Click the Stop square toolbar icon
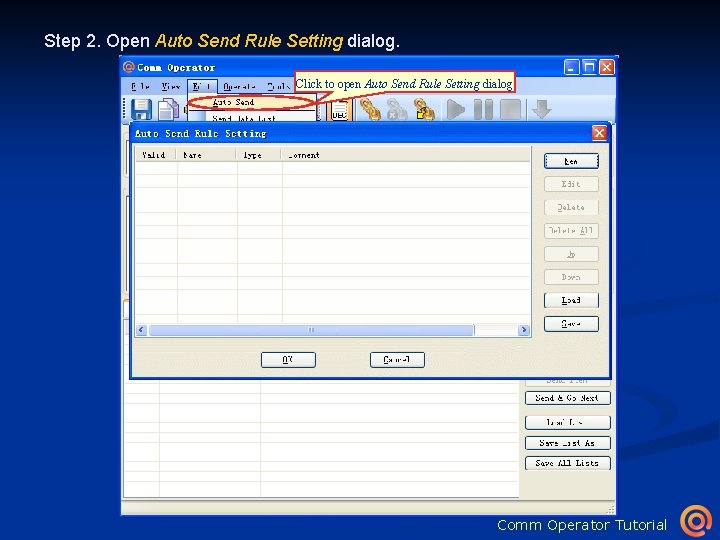Viewport: 720px width, 540px height. 510,110
